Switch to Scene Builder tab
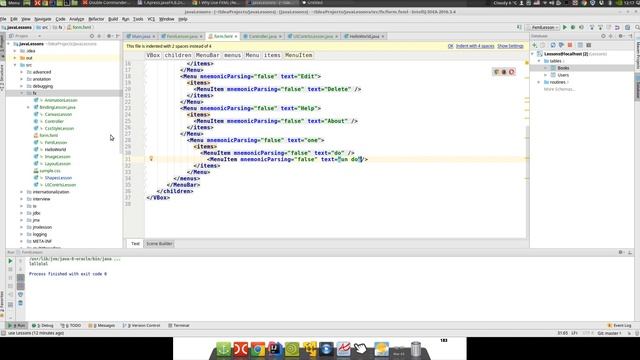Screen dimensions: 640x360 159,244
